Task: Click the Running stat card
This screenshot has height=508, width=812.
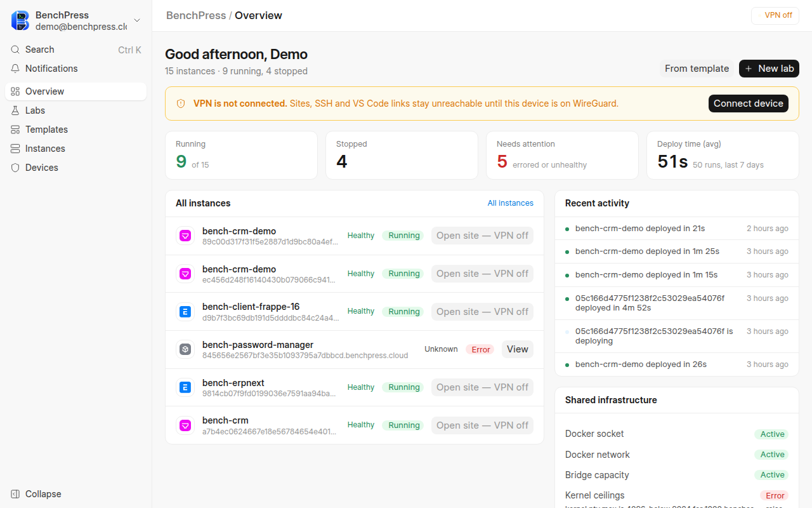Action: pos(241,156)
